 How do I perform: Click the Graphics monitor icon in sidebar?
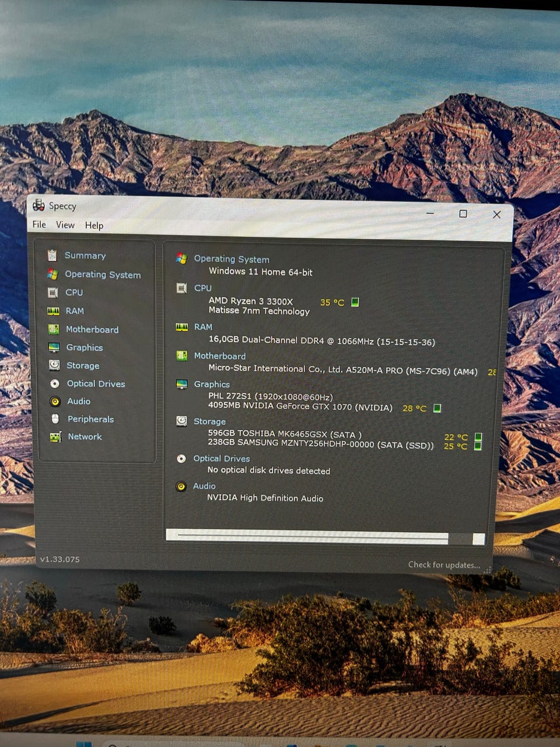click(x=54, y=347)
